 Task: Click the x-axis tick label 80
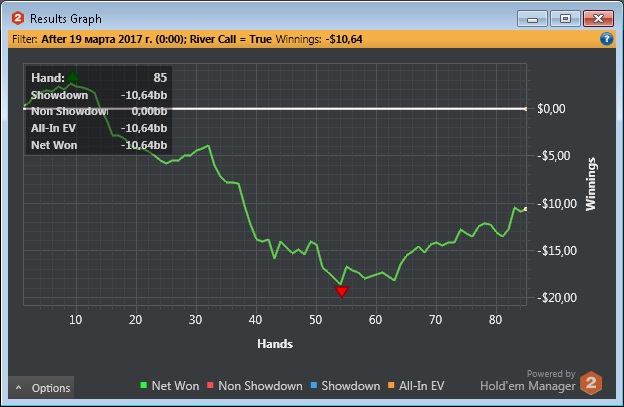495,319
